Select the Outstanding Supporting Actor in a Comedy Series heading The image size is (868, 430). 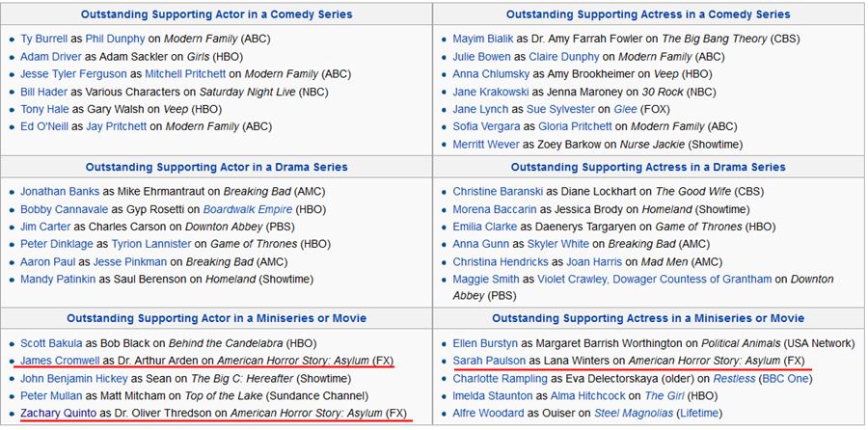[216, 14]
